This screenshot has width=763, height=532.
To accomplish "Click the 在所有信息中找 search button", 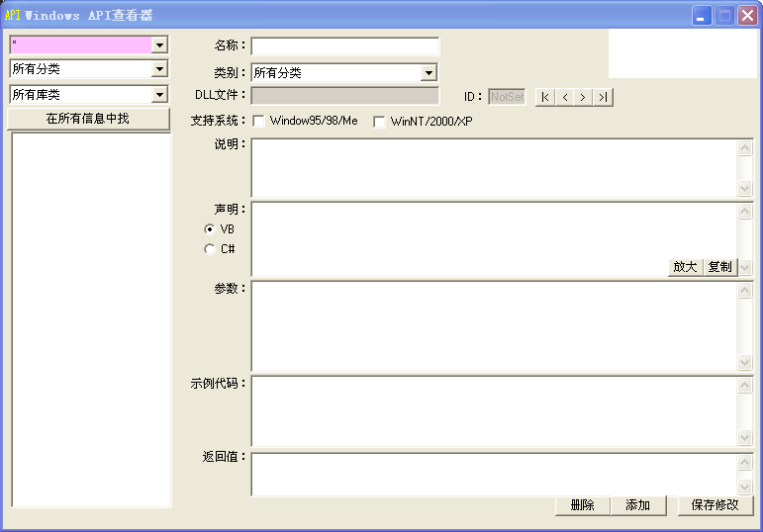I will tap(88, 119).
